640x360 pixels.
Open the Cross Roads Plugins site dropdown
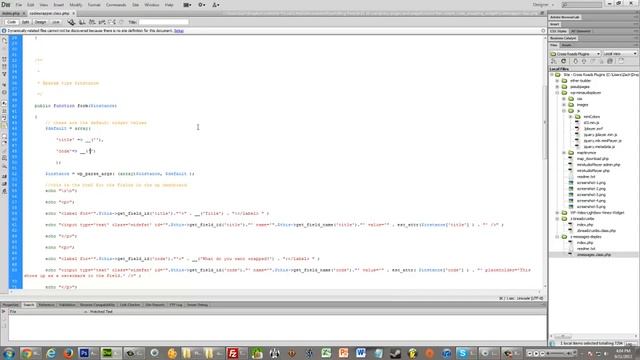[x=575, y=54]
